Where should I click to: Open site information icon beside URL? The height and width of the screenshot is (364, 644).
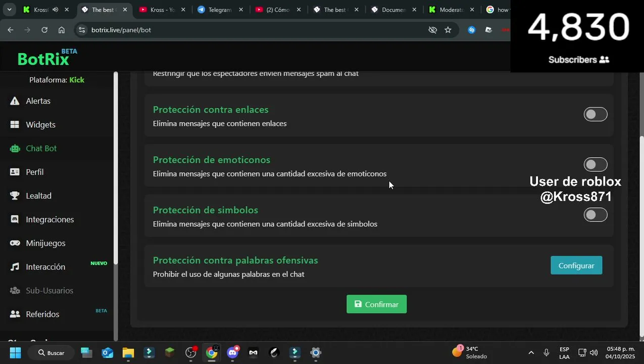point(82,30)
